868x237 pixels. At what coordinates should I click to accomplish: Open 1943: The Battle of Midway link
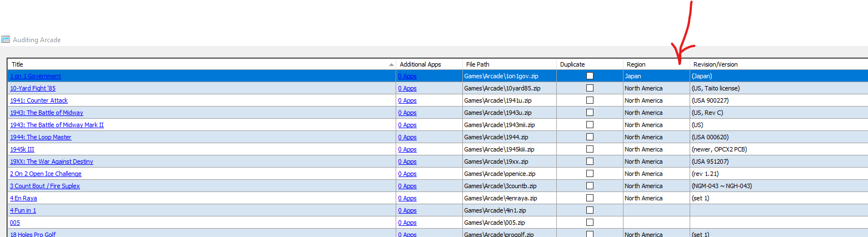click(x=47, y=113)
